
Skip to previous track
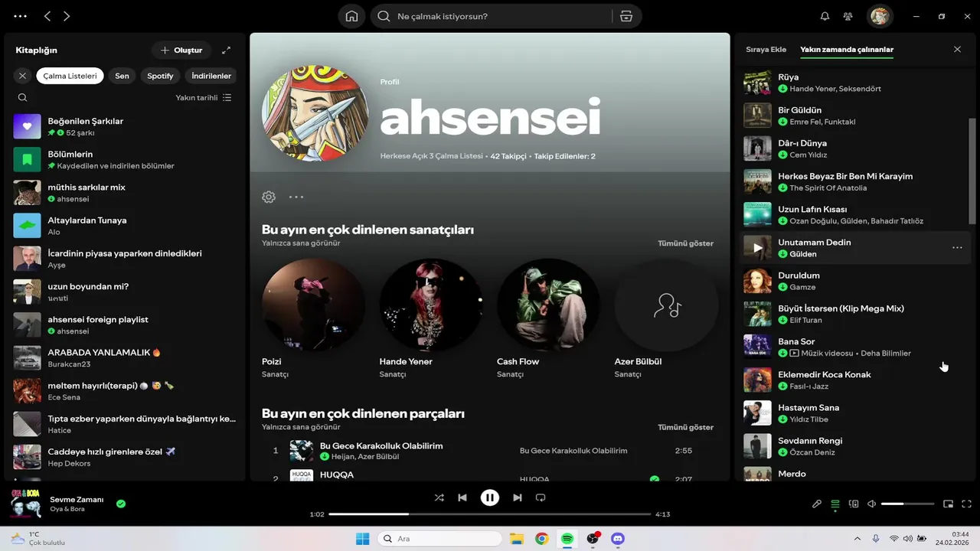[462, 497]
